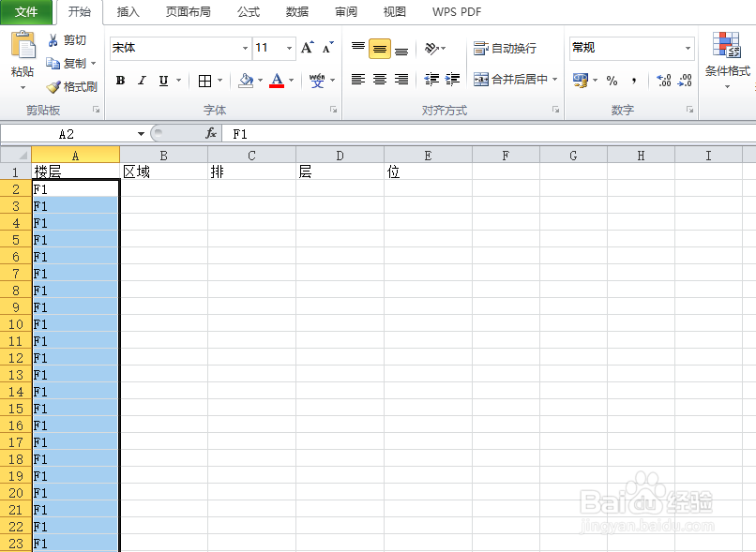Expand the fill color dropdown arrow
This screenshot has width=756, height=552.
261,81
